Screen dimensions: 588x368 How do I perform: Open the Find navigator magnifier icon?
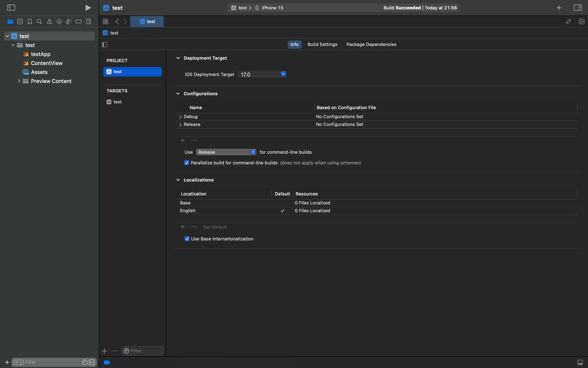tap(39, 21)
